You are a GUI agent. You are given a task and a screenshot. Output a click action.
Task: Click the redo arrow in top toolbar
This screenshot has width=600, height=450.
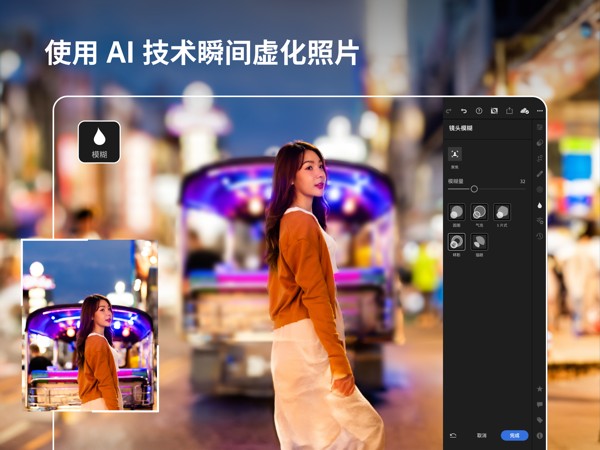point(448,111)
